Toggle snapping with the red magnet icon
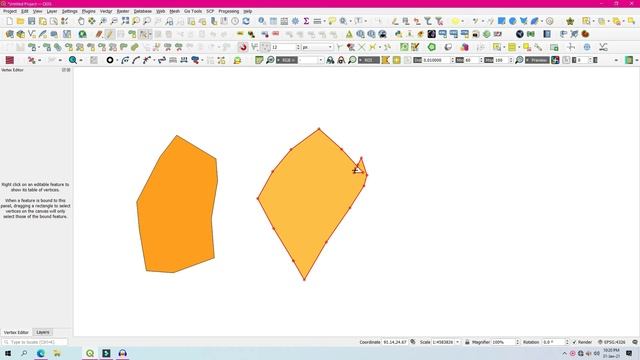640x360 pixels. 243,47
